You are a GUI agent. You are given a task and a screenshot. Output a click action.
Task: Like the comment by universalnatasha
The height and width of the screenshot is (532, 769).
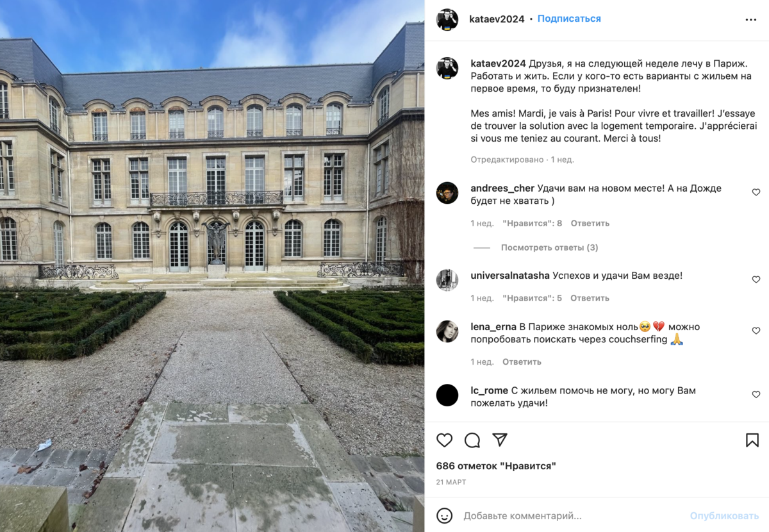[756, 279]
